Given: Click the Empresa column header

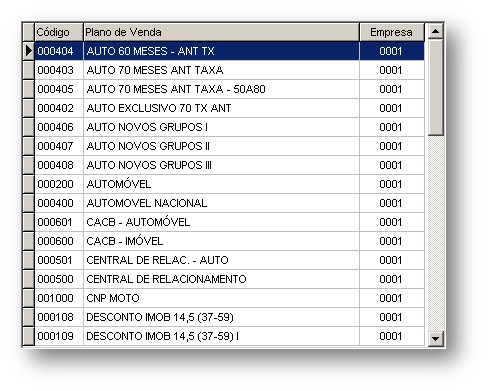Looking at the screenshot, I should 392,32.
